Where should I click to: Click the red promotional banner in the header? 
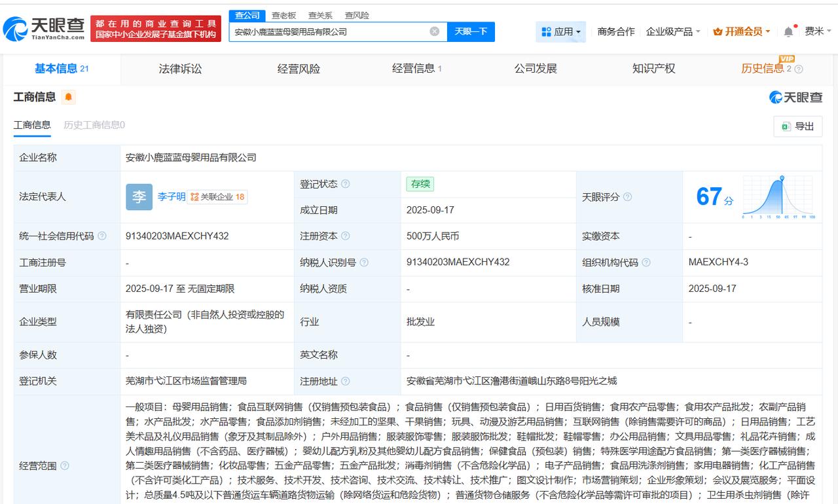(x=156, y=28)
